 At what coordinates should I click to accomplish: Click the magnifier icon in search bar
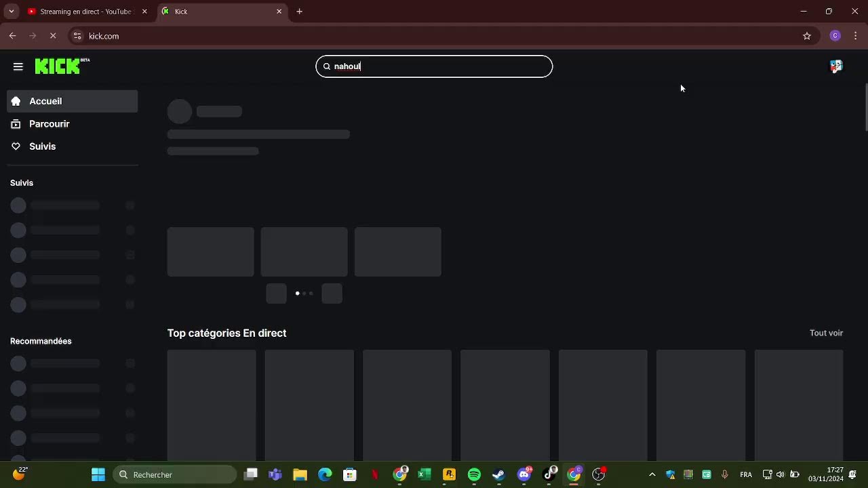pyautogui.click(x=326, y=66)
